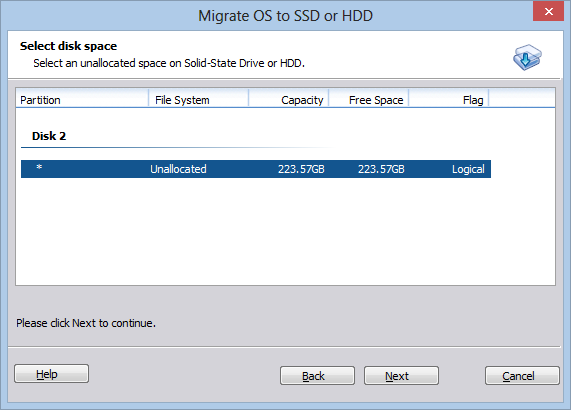Click the 223.57GB free space value
This screenshot has width=571, height=410.
click(x=381, y=169)
